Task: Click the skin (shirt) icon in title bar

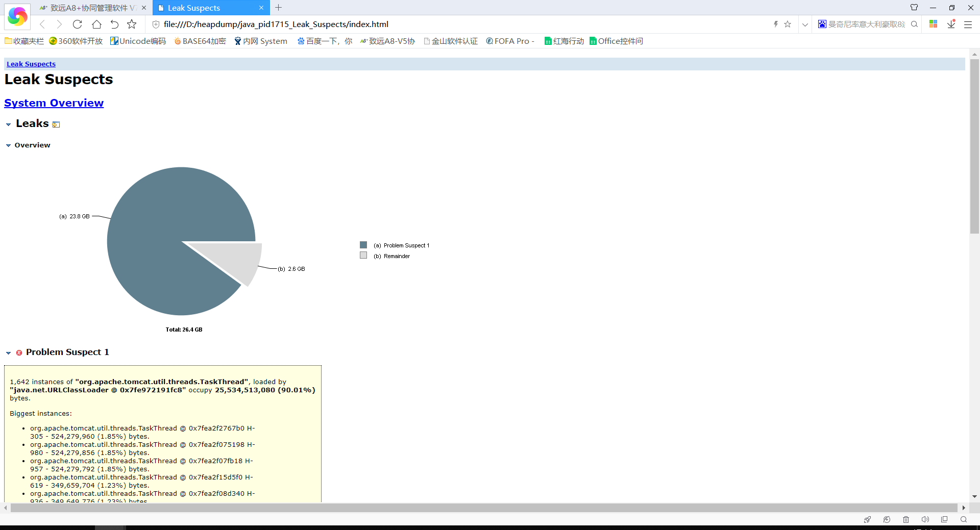Action: coord(914,8)
